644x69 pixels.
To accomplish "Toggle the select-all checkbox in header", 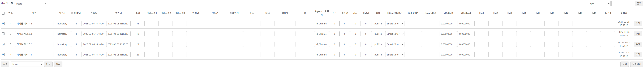I will click(3, 13).
